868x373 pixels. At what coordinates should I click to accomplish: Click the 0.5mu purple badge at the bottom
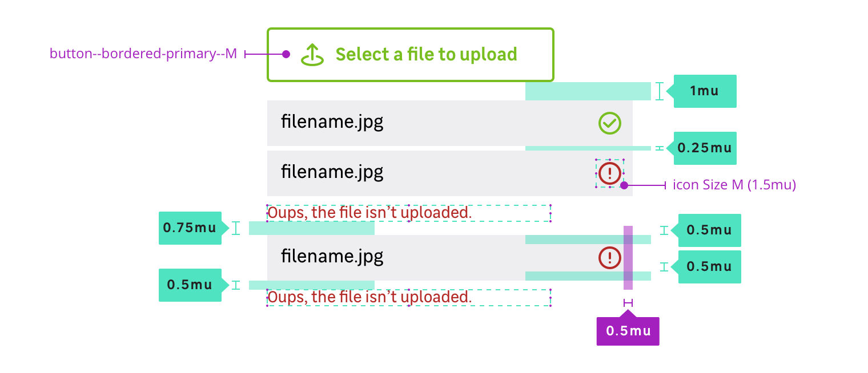tap(628, 330)
